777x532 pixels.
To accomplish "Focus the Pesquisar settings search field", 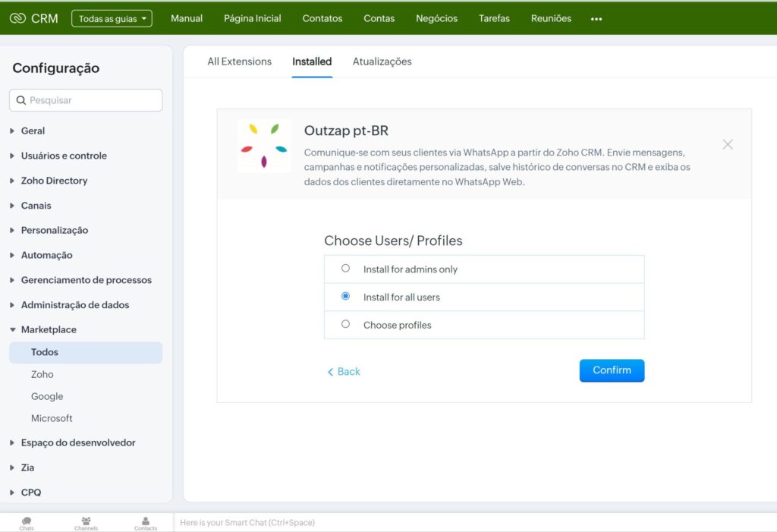I will pos(86,100).
